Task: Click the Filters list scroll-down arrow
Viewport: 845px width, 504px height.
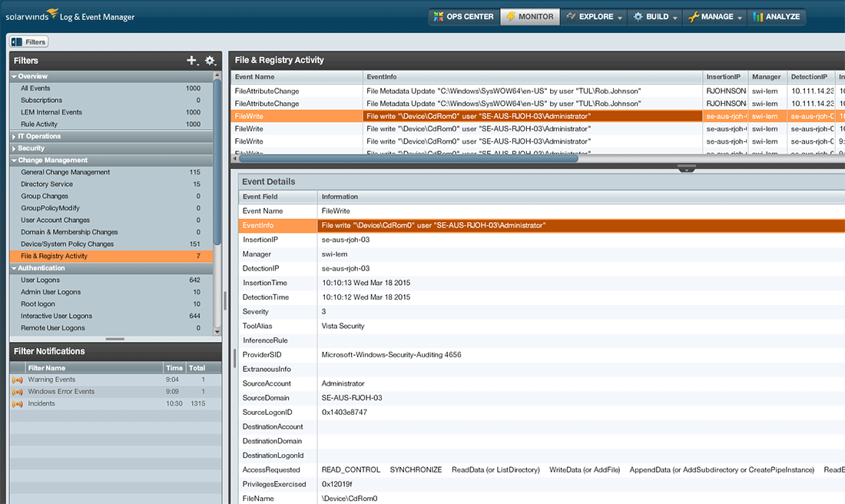Action: pyautogui.click(x=217, y=331)
